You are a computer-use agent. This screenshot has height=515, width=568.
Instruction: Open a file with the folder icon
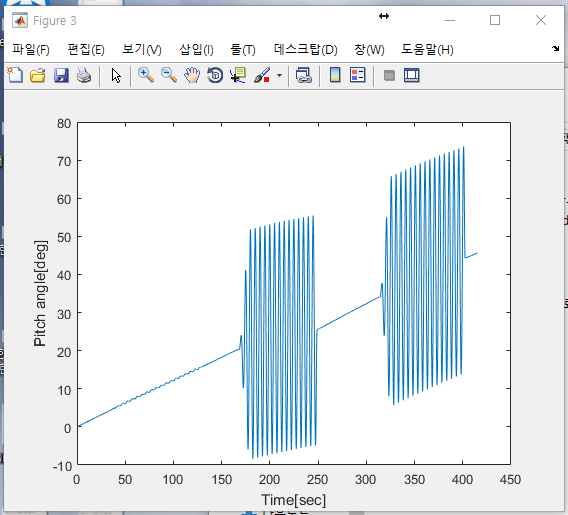(38, 75)
